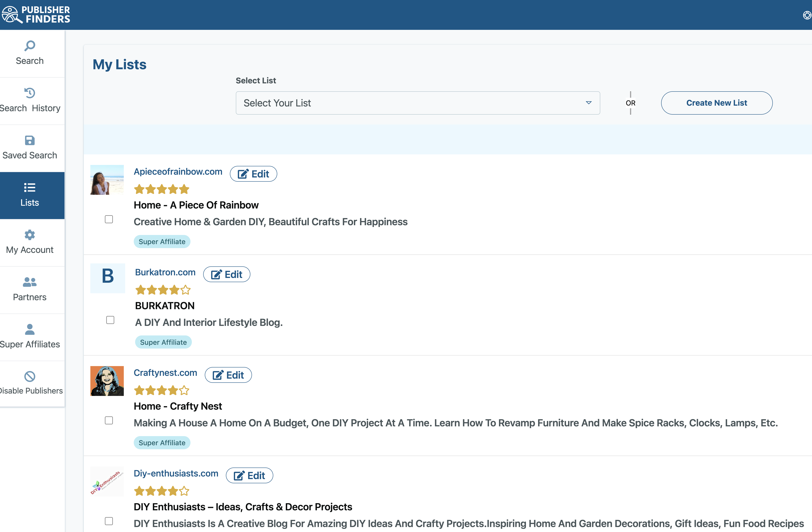Screen dimensions: 812x532
Task: Go to Search menu label
Action: [30, 61]
